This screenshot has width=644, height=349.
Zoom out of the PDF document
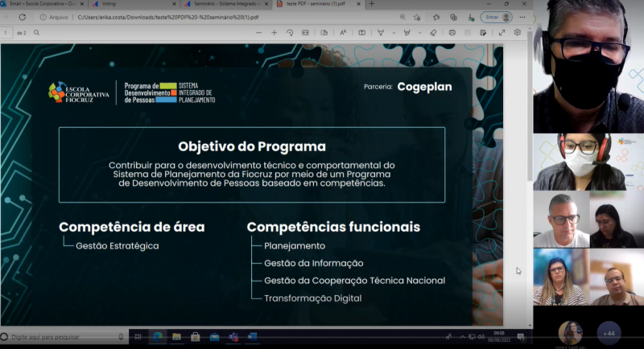pos(257,33)
